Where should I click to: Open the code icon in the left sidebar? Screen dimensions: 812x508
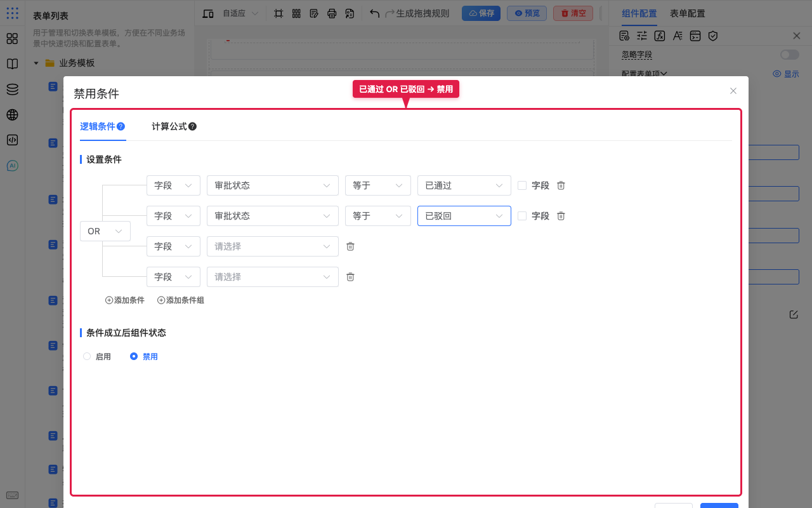[12, 140]
